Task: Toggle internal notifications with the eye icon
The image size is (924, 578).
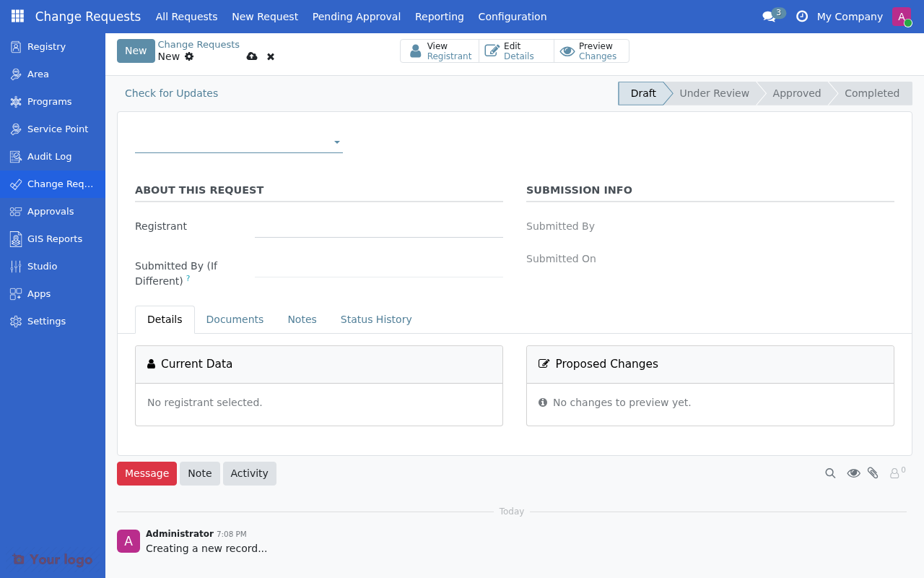Action: click(x=854, y=473)
